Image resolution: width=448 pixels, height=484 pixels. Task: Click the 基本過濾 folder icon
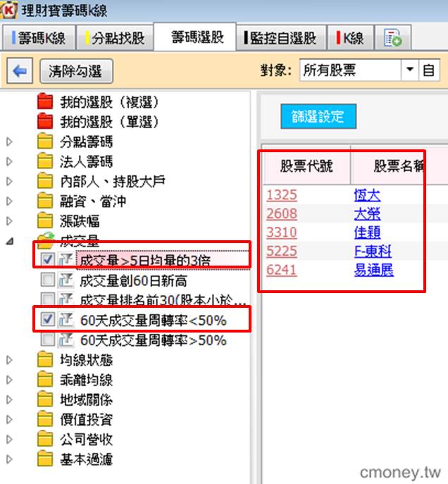click(x=45, y=459)
